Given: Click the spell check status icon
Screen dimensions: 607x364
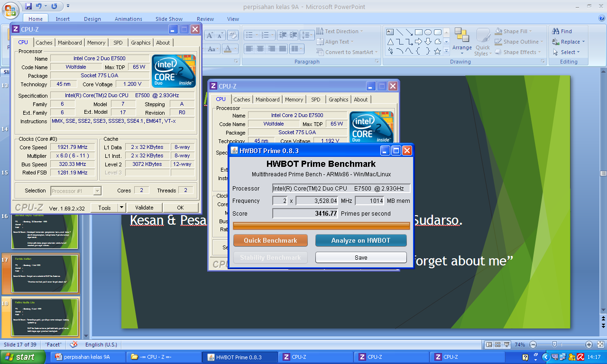Looking at the screenshot, I should click(74, 345).
